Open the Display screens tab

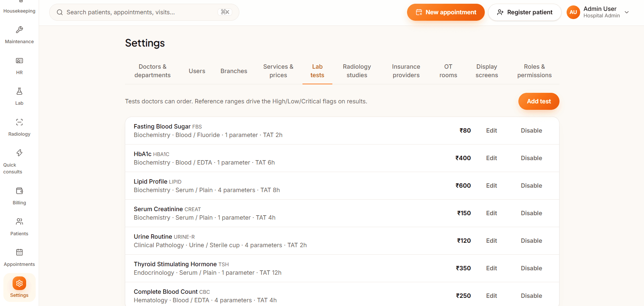pyautogui.click(x=487, y=71)
